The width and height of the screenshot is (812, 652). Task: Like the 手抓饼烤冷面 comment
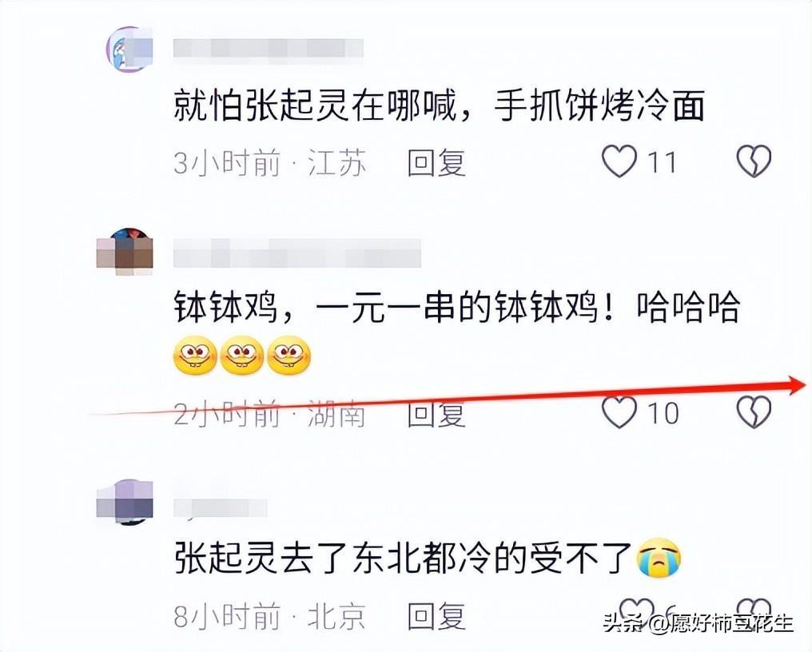point(619,161)
